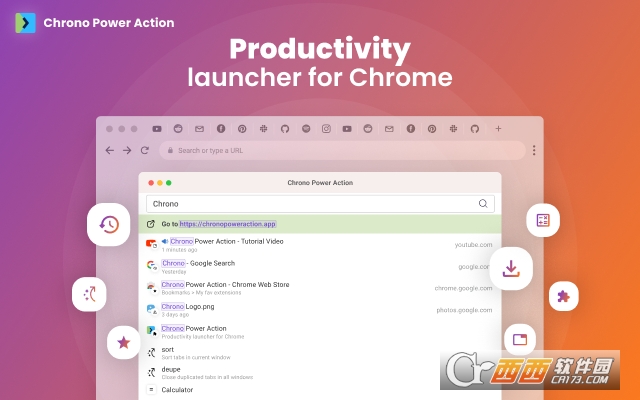
Task: Select 'Chrono Power Action' Productivity launcher result
Action: pos(320,332)
